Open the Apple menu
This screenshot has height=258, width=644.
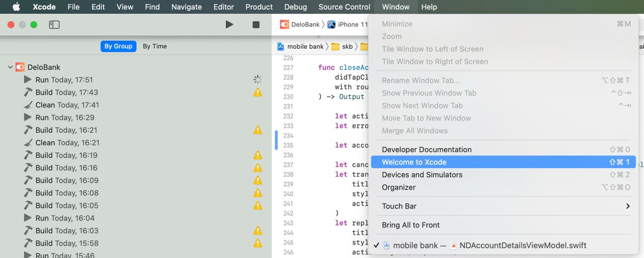pos(16,7)
